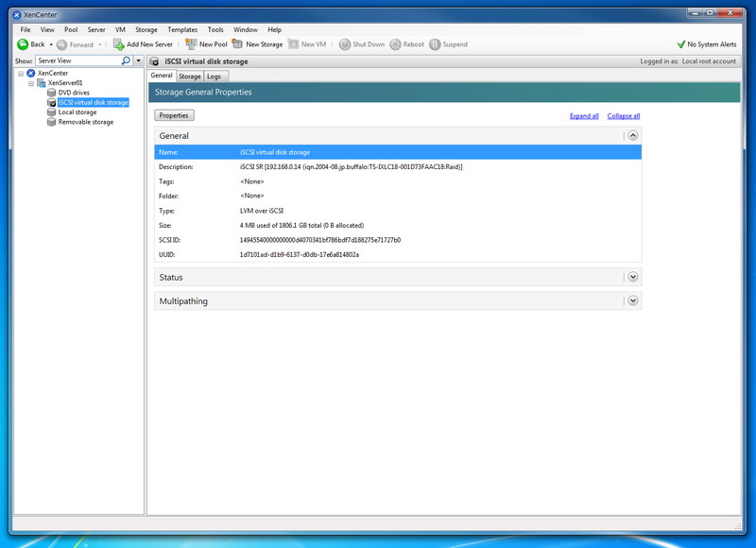Click the Removable storage disk icon
The image size is (756, 548).
pyautogui.click(x=52, y=122)
